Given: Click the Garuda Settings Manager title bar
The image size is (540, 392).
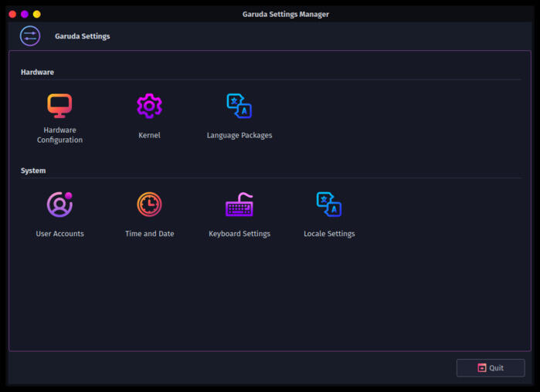Looking at the screenshot, I should click(286, 14).
